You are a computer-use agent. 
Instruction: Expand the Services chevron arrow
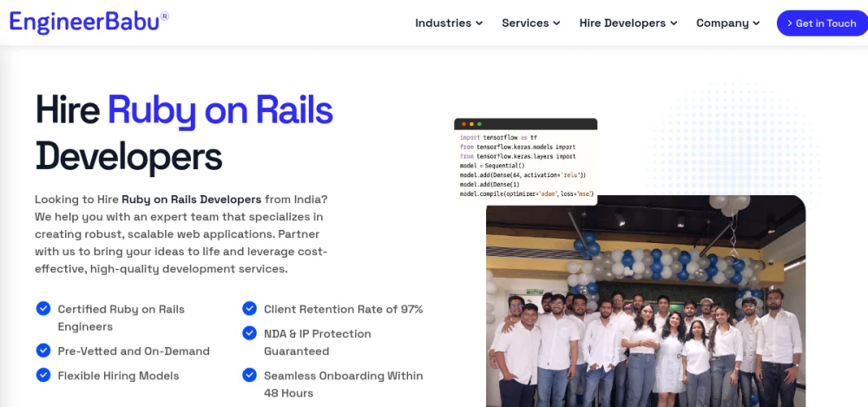(556, 23)
